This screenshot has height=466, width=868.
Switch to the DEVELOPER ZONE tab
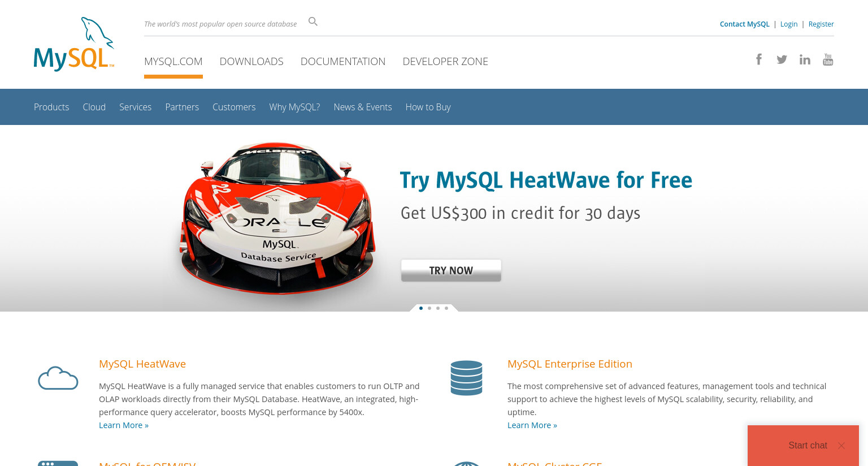click(x=445, y=61)
